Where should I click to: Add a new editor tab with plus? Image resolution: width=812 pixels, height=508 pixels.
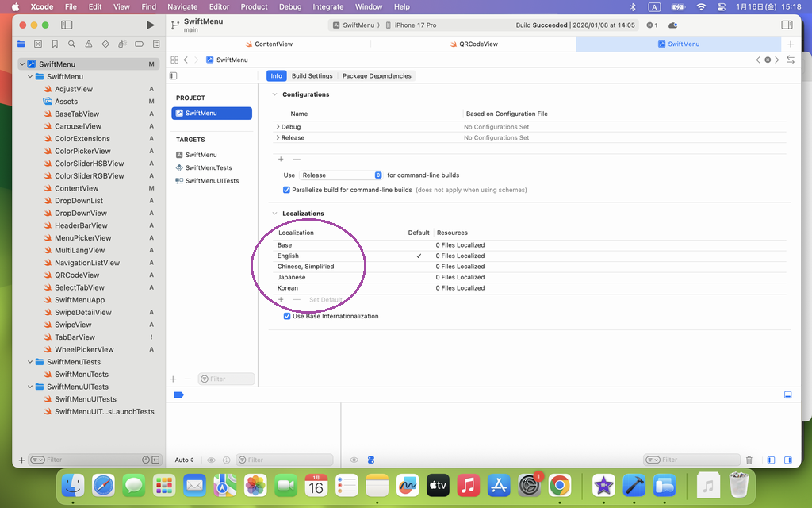[x=790, y=44]
